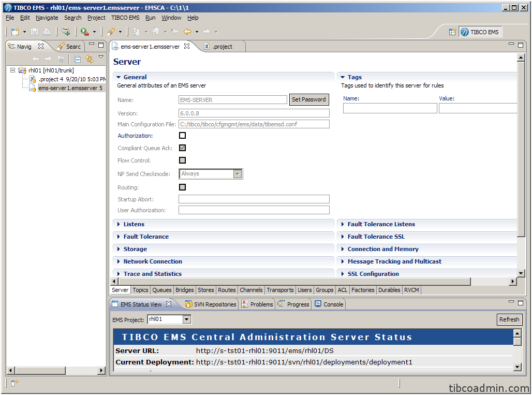Enable the Authorization checkbox
This screenshot has height=395, width=532.
[183, 136]
